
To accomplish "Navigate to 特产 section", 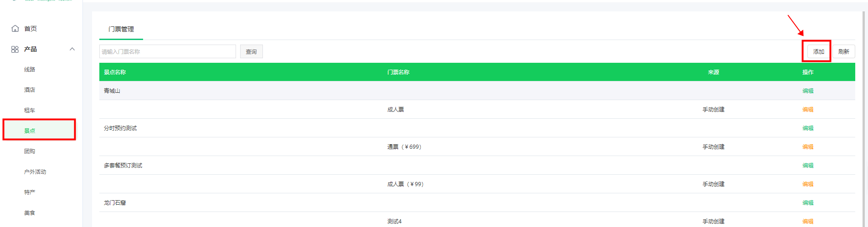I will tap(30, 192).
